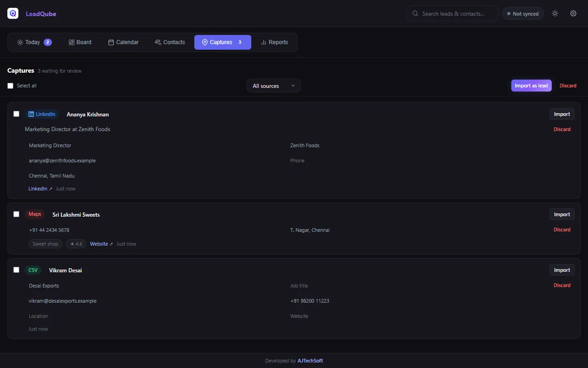588x368 pixels.
Task: Click the Not synced status indicator
Action: [523, 14]
